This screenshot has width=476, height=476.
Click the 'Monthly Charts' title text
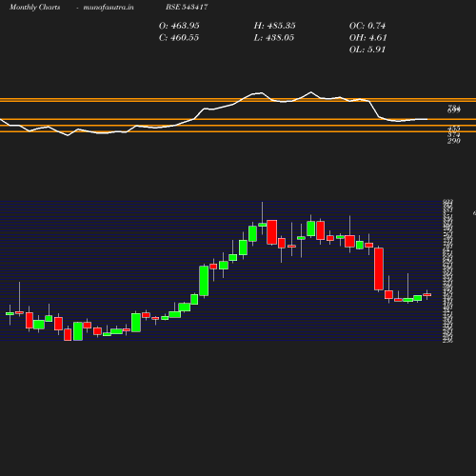pyautogui.click(x=34, y=8)
